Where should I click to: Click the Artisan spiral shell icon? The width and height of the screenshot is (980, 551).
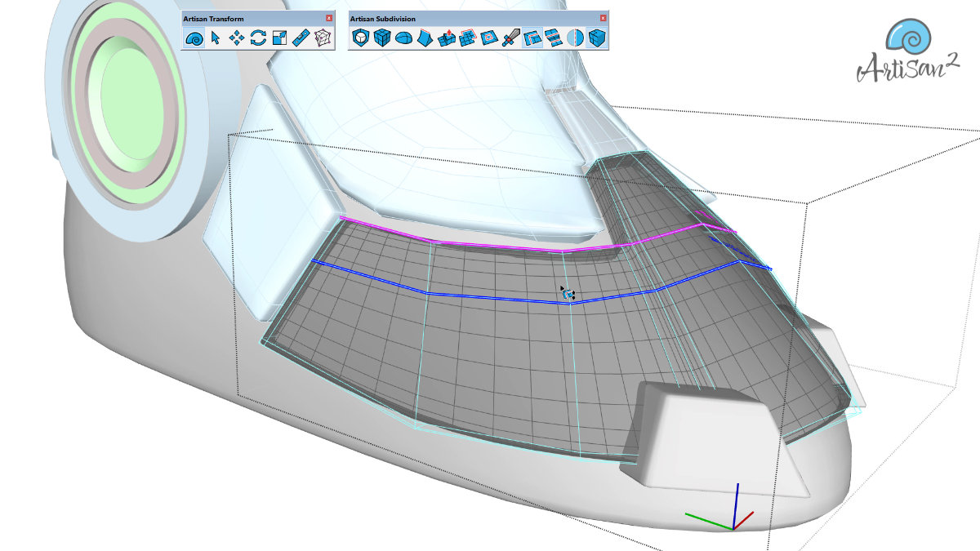click(194, 38)
